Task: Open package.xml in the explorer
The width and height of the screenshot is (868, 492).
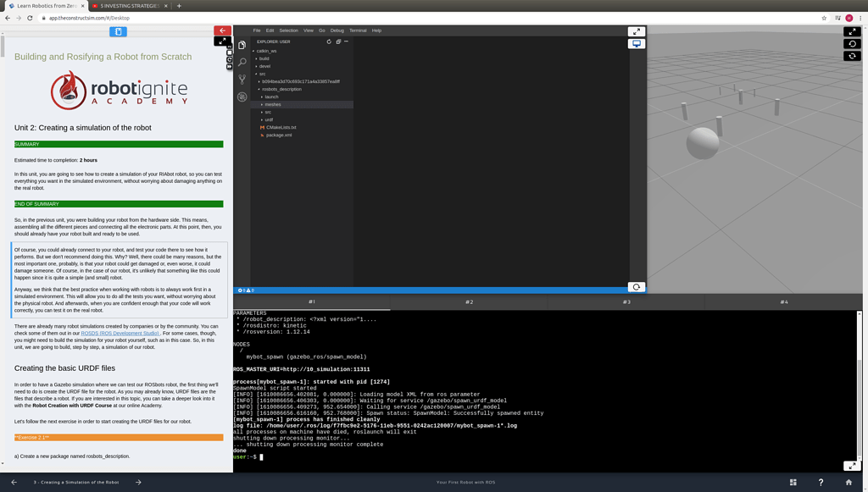Action: pyautogui.click(x=279, y=135)
